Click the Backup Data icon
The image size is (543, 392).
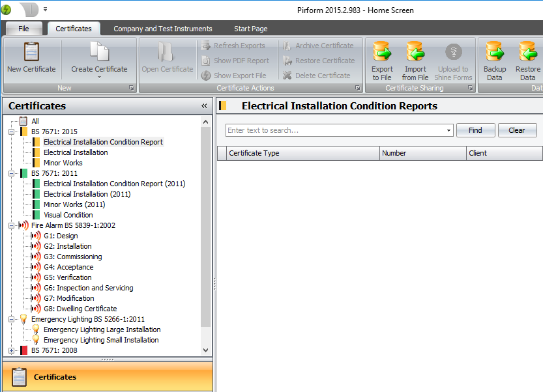(x=495, y=52)
